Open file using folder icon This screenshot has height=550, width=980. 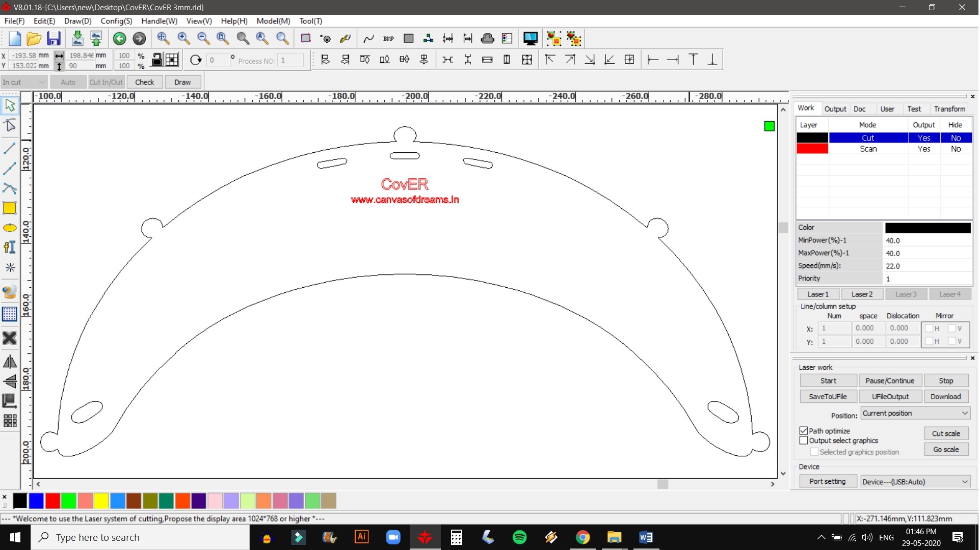[34, 39]
